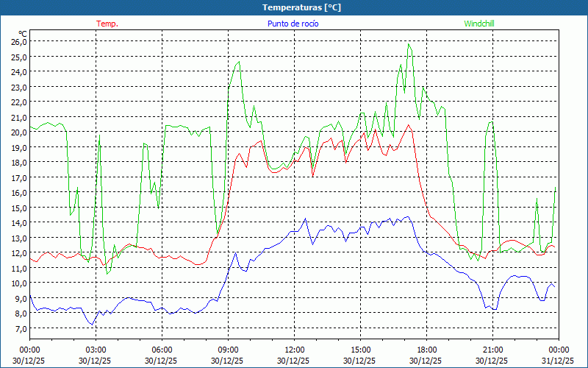This screenshot has height=368, width=588.
Task: Select the 03:00 time axis label
Action: tap(96, 350)
